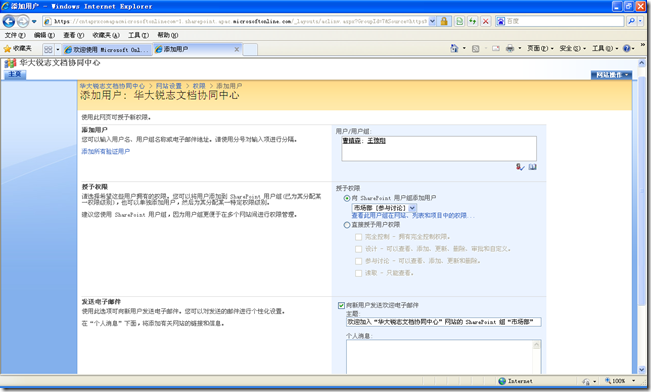This screenshot has height=392, width=651.
Task: Click the browser Forward arrow button
Action: click(x=23, y=21)
